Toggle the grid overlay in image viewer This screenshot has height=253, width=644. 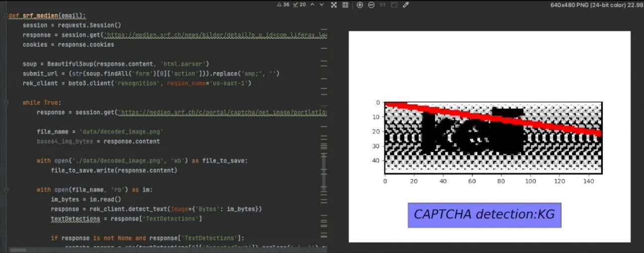pyautogui.click(x=345, y=4)
